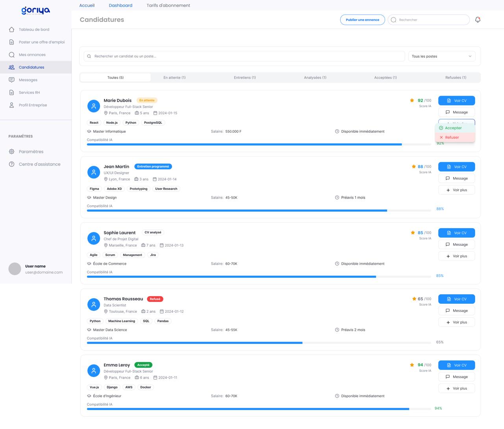
Task: Click the star icon next to score 92
Action: pos(412,100)
